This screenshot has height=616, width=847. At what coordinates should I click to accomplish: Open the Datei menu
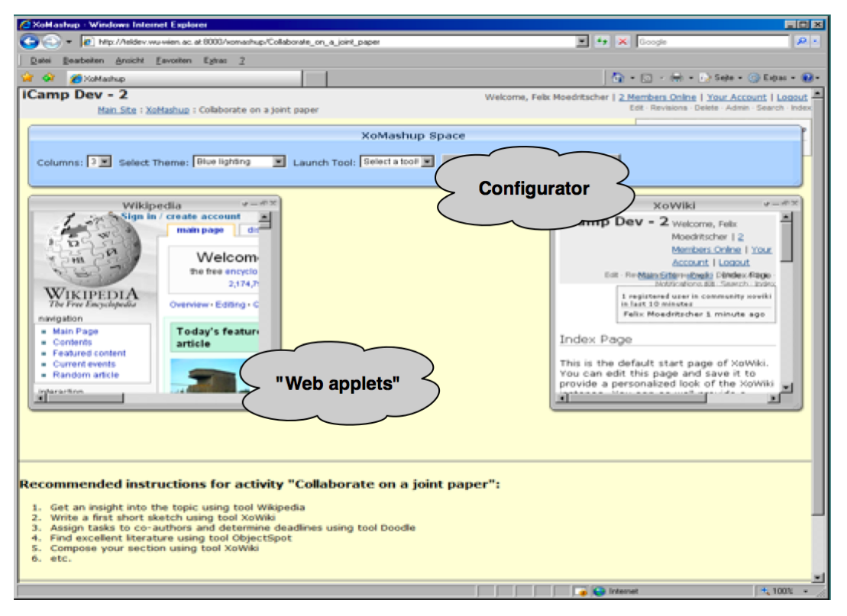coord(40,60)
